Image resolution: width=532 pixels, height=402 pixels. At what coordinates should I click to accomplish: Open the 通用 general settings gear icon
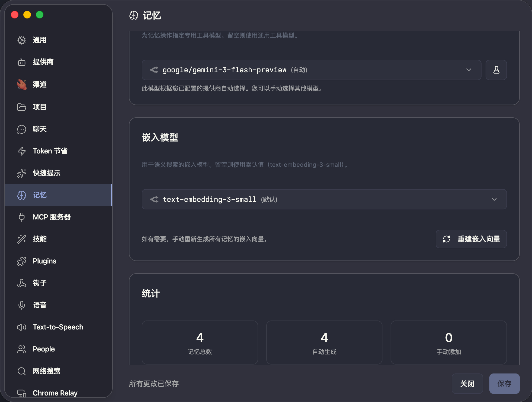[x=22, y=40]
